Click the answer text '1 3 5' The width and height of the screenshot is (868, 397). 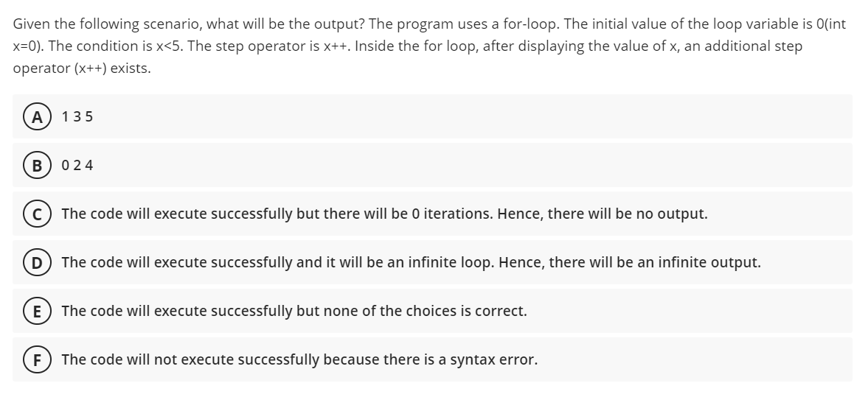tap(77, 116)
